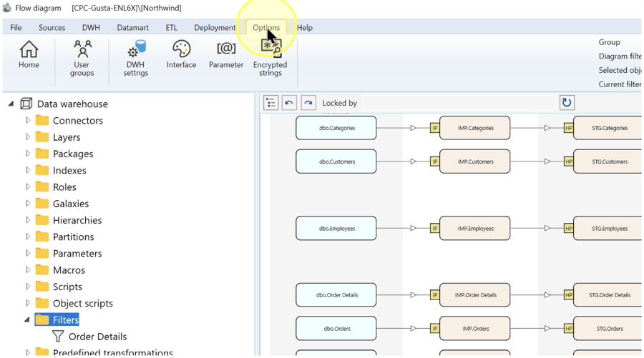Open Parameter options
This screenshot has width=644, height=358.
[x=226, y=54]
